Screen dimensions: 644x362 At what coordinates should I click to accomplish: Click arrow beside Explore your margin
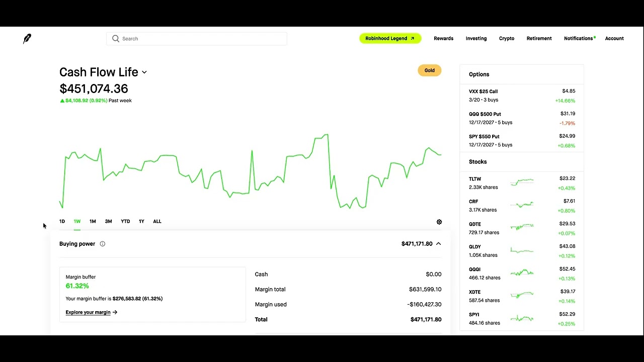click(115, 312)
